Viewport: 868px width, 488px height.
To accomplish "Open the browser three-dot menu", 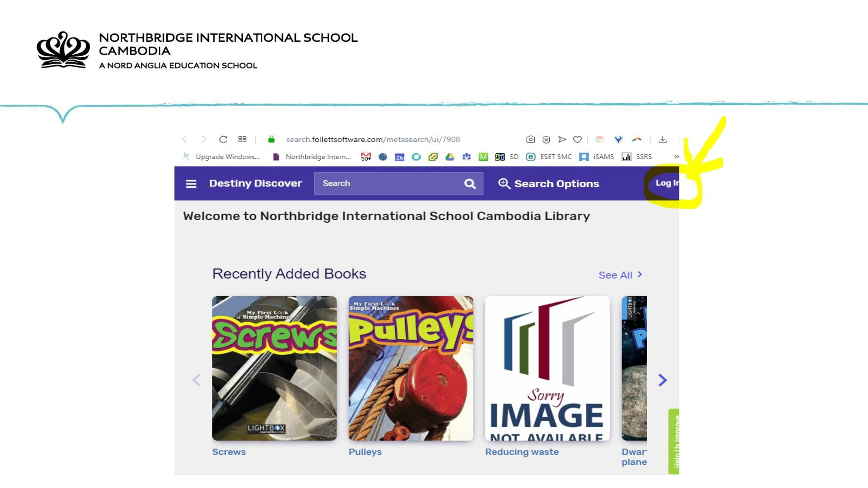I will tap(678, 139).
